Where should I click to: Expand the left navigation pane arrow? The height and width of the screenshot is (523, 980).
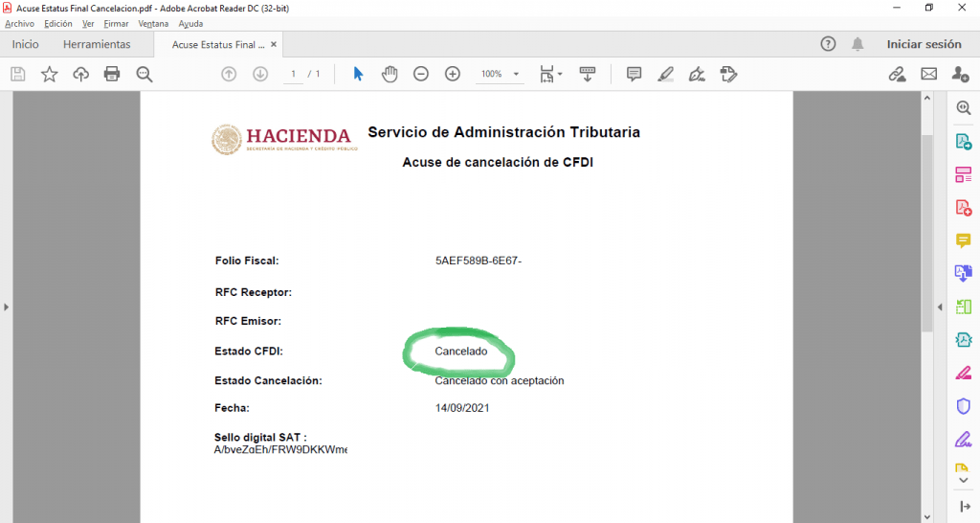(x=7, y=307)
